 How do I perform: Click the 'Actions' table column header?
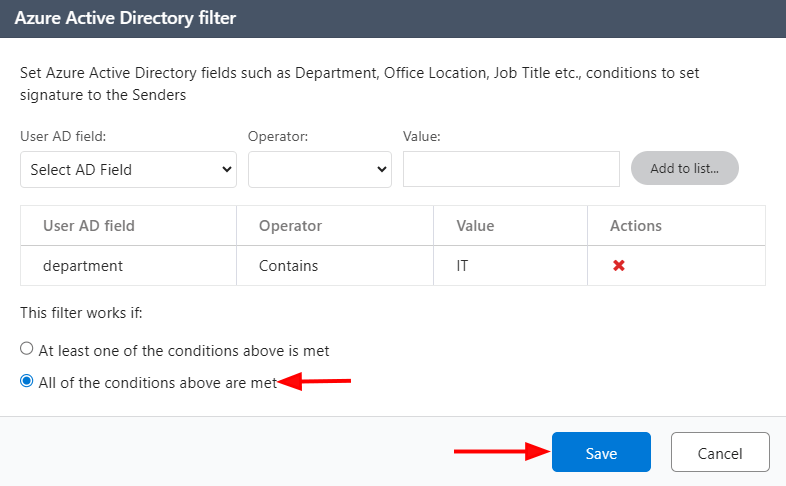coord(636,226)
